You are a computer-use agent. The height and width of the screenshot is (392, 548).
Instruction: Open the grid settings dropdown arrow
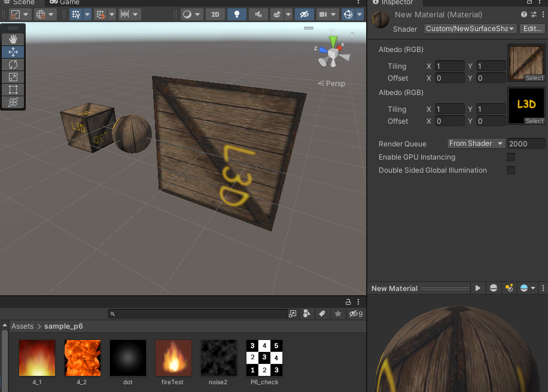coord(87,14)
